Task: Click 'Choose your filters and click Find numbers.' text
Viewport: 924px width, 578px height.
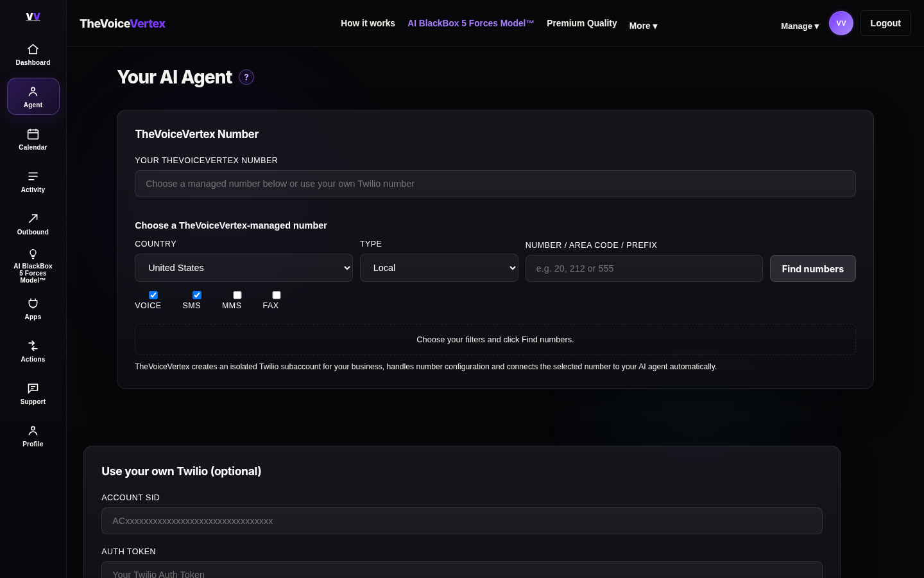Action: click(x=495, y=340)
